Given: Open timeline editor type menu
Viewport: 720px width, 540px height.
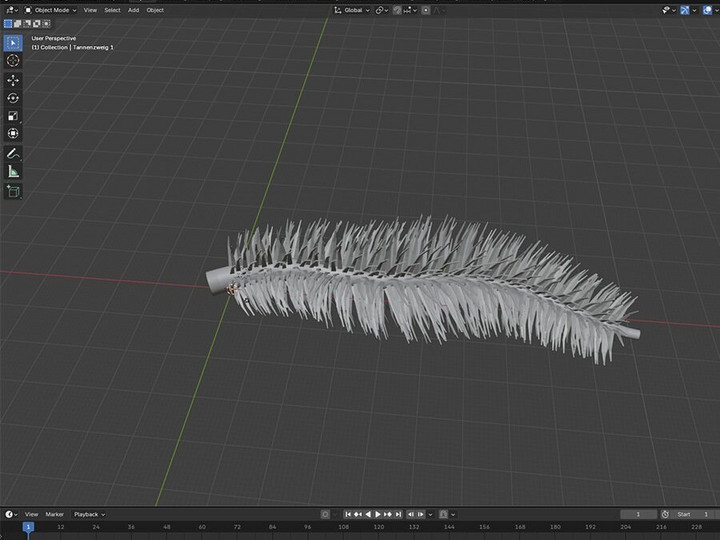Looking at the screenshot, I should (11, 514).
